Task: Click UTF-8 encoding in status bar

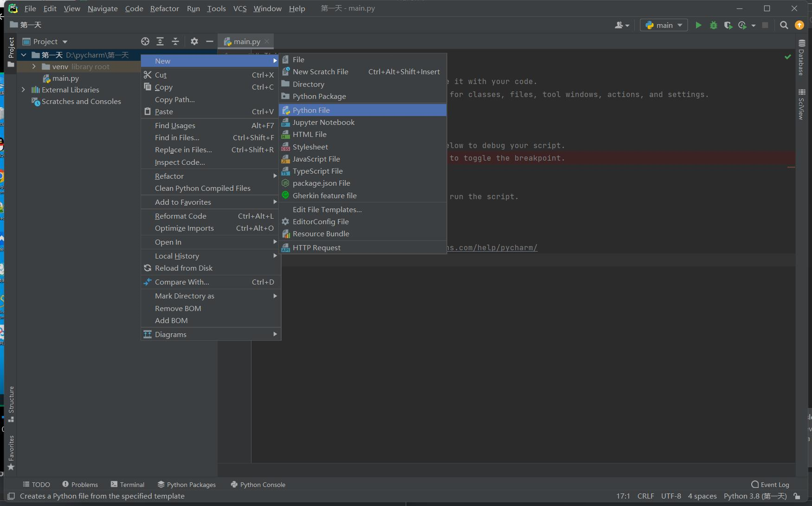Action: pos(671,496)
